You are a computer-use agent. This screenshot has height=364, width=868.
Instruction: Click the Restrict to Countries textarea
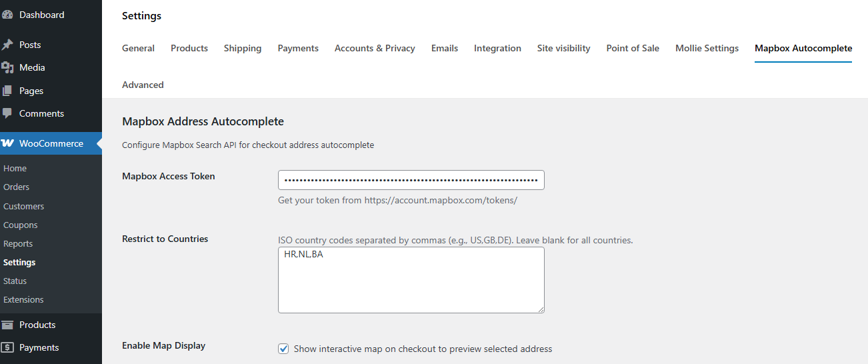click(411, 280)
